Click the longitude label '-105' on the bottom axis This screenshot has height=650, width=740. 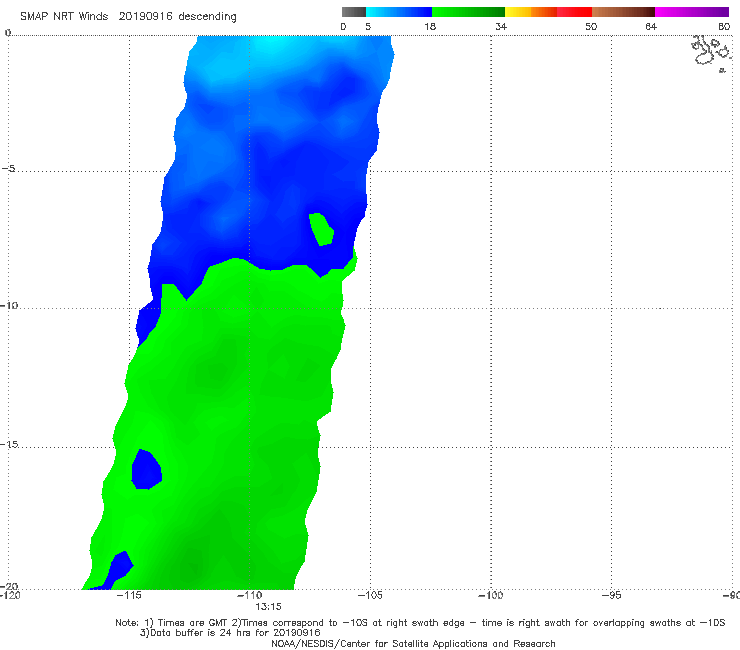(370, 595)
